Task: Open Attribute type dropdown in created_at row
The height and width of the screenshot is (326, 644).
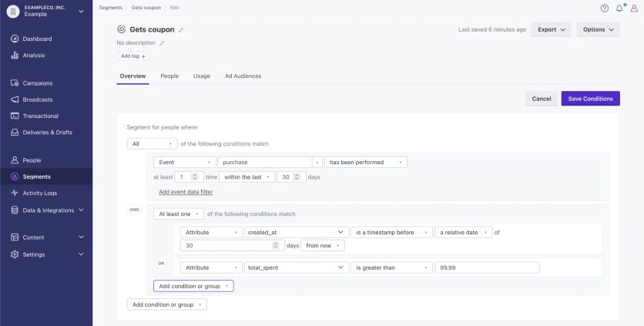Action: point(211,232)
